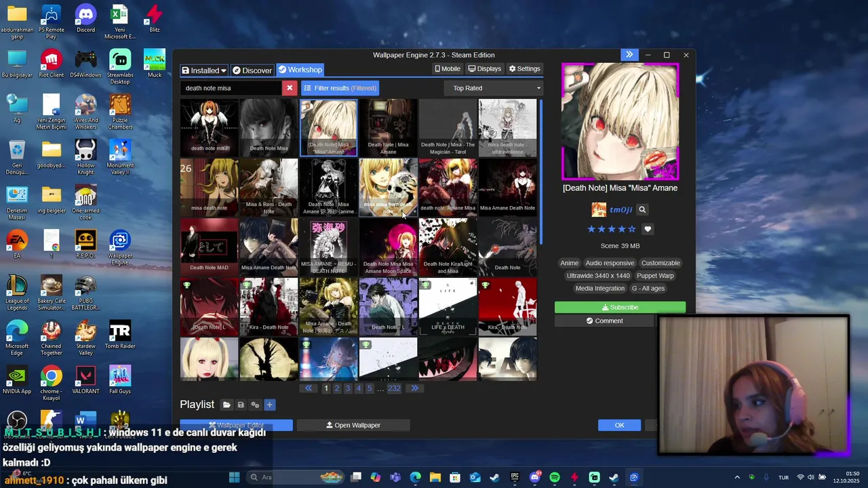Click the Filter results (Filtered) button
Viewport: 868px width, 488px height.
(339, 88)
